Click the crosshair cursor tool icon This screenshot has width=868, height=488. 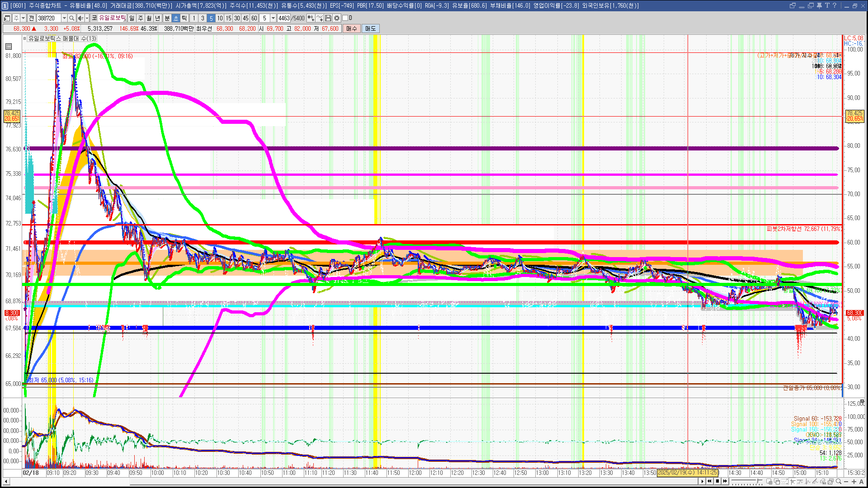(792, 482)
